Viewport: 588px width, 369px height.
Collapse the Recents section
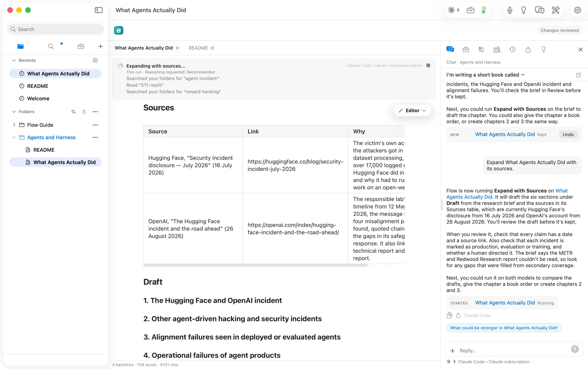(x=14, y=60)
